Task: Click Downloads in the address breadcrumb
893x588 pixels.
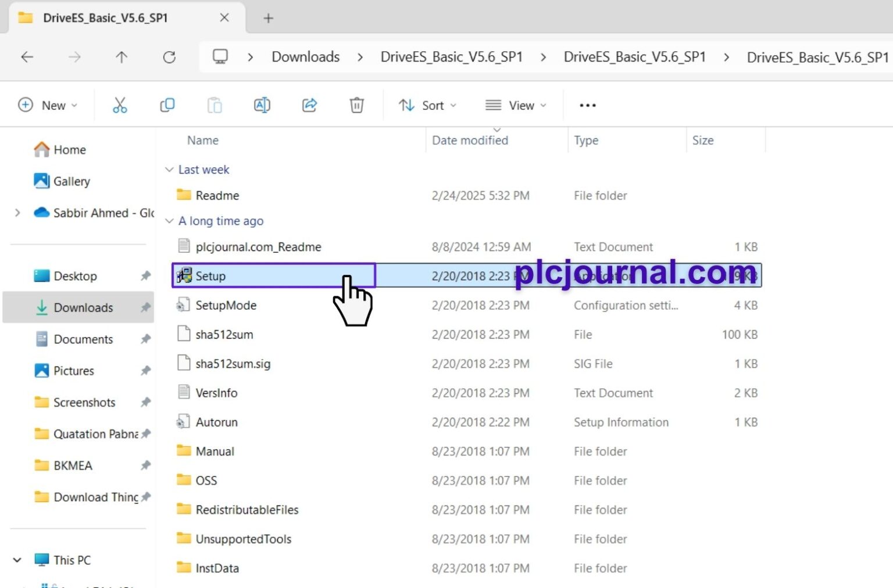Action: (x=306, y=57)
